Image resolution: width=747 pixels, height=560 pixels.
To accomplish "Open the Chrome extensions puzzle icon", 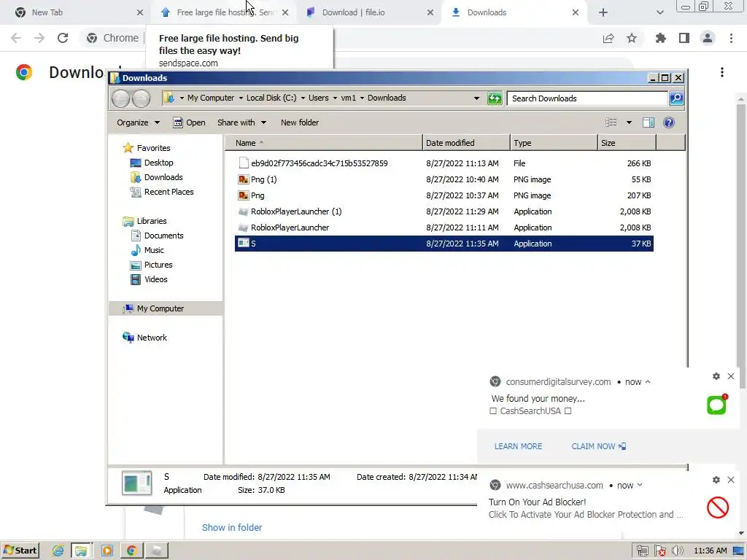I will (x=660, y=38).
